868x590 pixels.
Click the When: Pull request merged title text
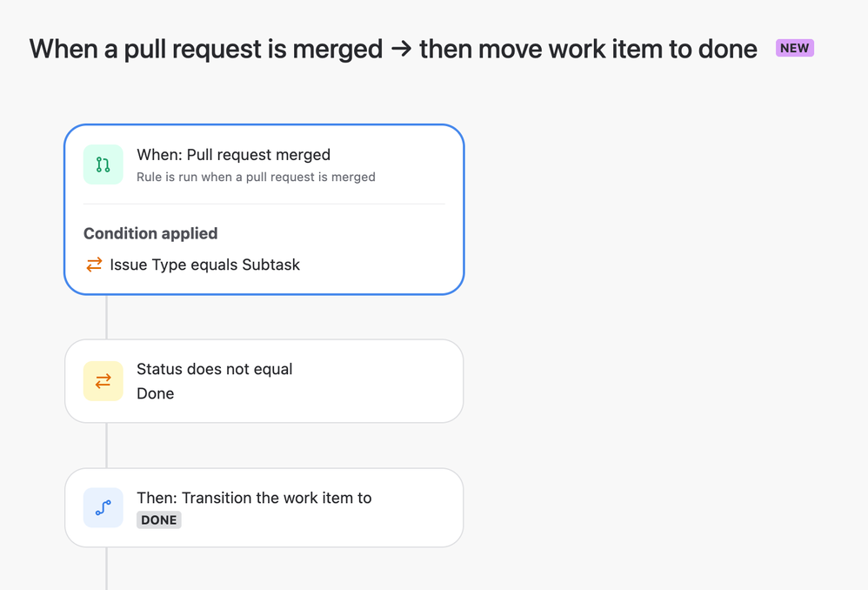[234, 155]
